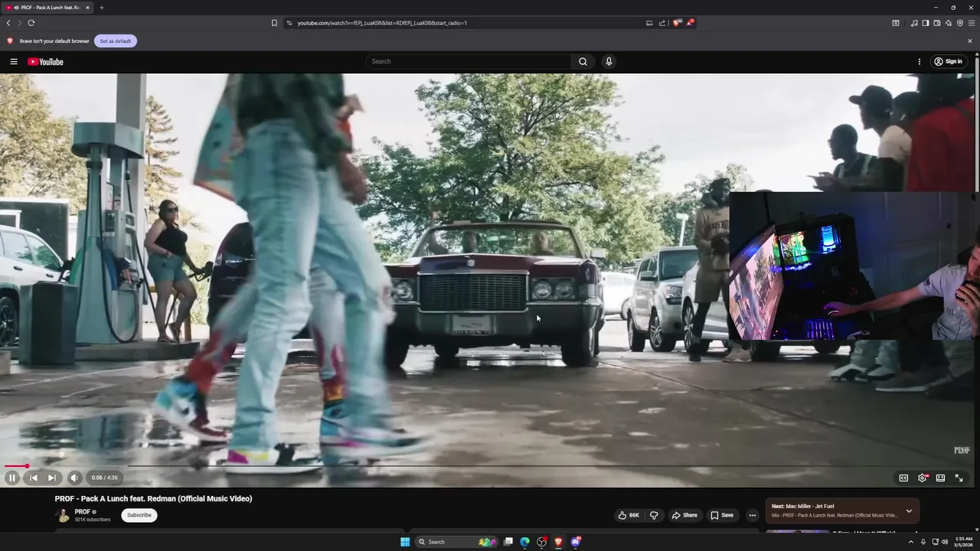Open PROF channel name link
The height and width of the screenshot is (551, 980).
[x=83, y=511]
